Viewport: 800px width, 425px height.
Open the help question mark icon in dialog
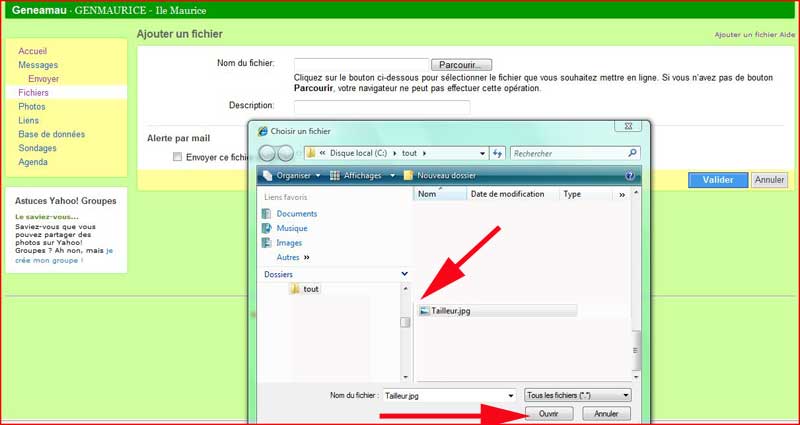[630, 175]
